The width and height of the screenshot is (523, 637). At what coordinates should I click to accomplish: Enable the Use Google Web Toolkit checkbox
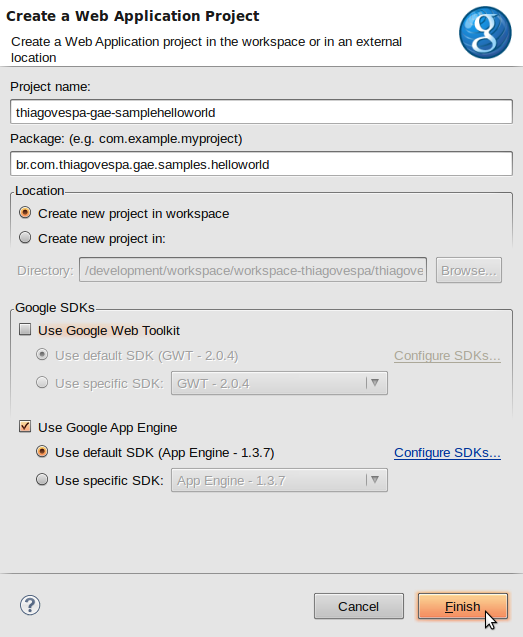pos(25,329)
